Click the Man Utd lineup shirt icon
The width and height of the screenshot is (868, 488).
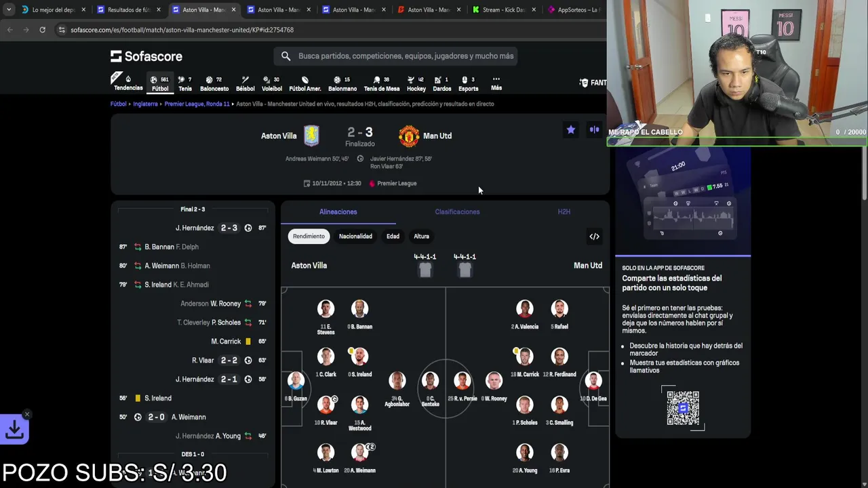point(465,270)
